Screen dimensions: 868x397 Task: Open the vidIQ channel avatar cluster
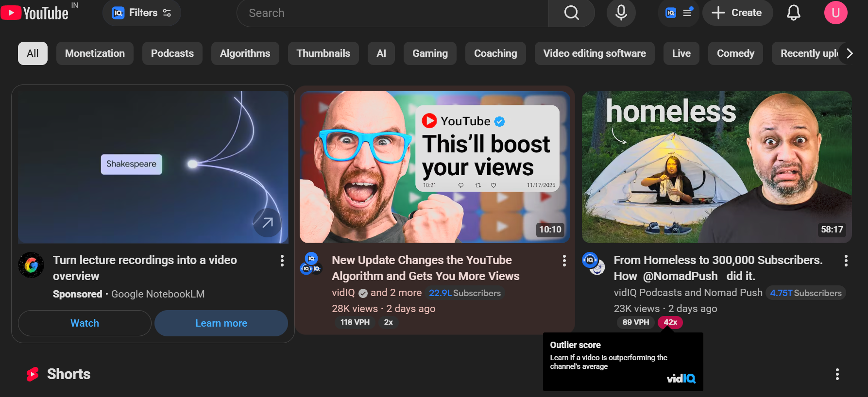(311, 263)
